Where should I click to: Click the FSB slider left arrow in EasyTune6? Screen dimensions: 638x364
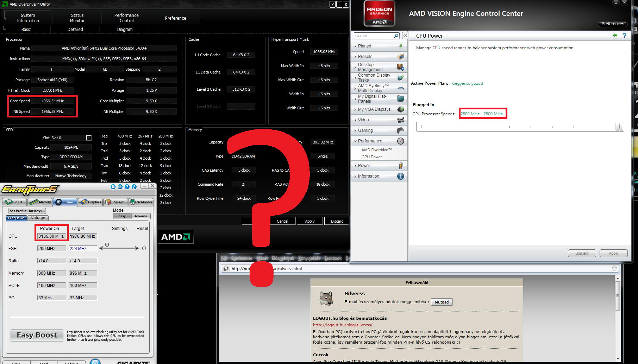pos(101,248)
